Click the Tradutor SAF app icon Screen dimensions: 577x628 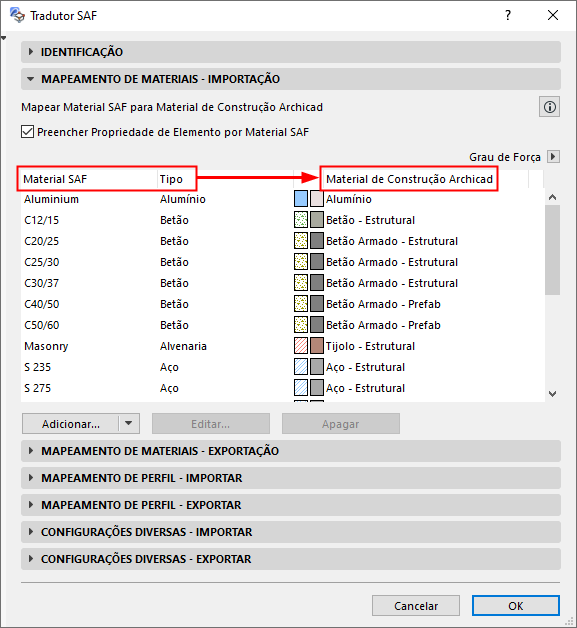click(x=17, y=15)
